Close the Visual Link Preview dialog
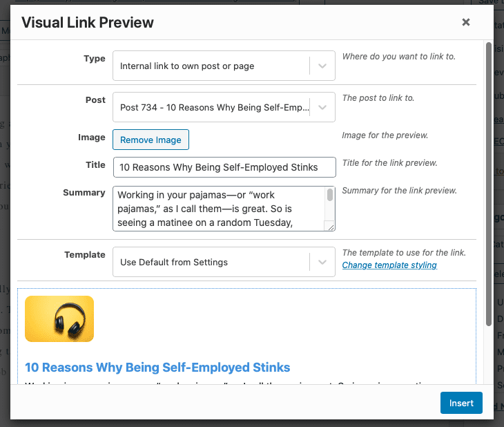 coord(466,22)
